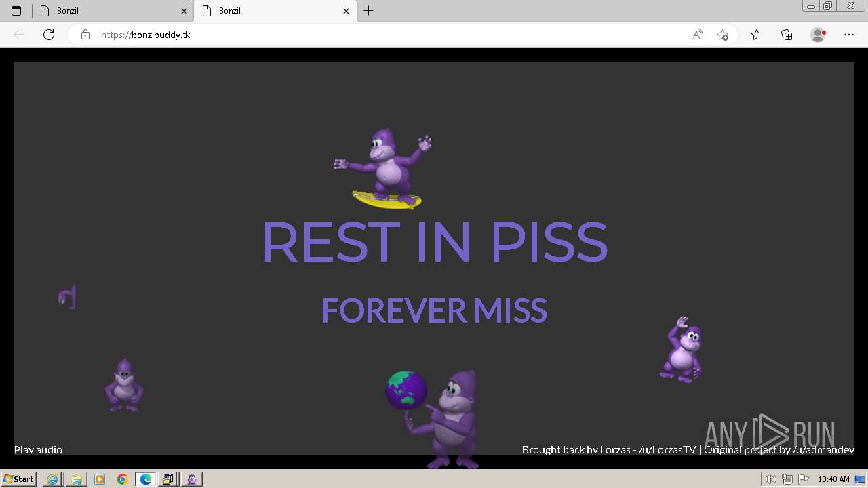868x488 pixels.
Task: Open Settings and more menu
Action: tap(849, 35)
